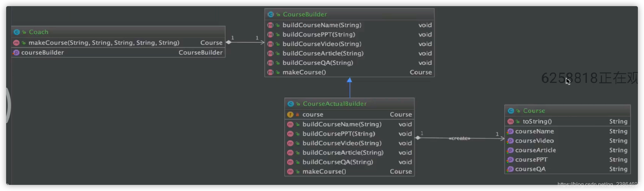Click the coursePPT property icon
The image size is (644, 191).
(510, 160)
